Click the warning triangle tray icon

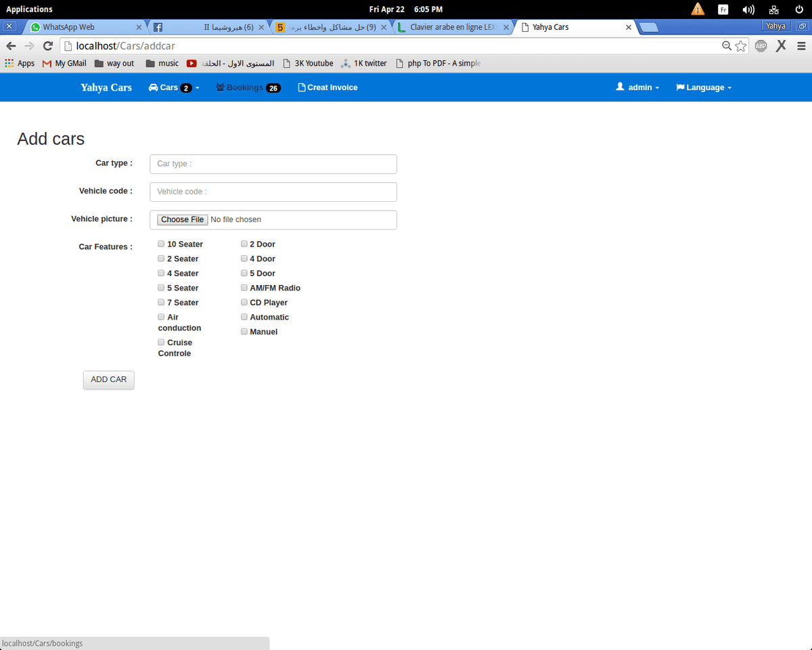pos(698,9)
